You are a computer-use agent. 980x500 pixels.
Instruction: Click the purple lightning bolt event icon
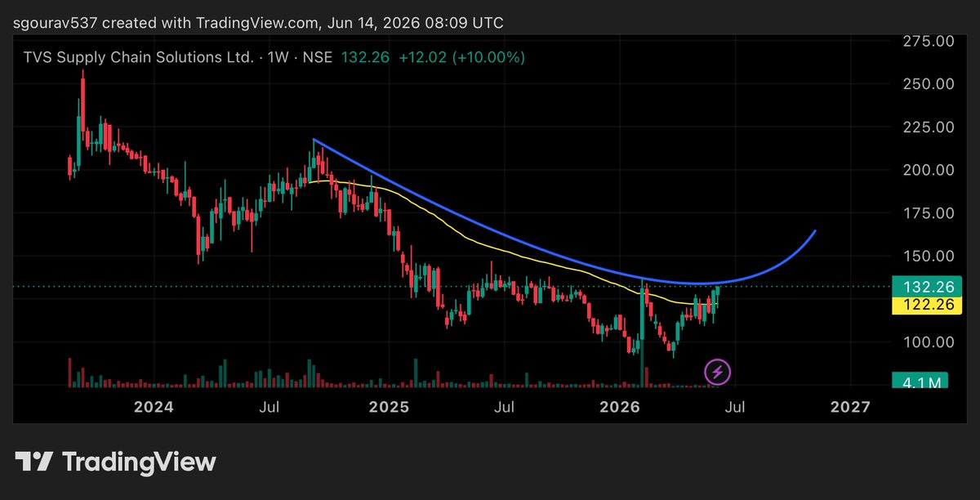point(717,373)
